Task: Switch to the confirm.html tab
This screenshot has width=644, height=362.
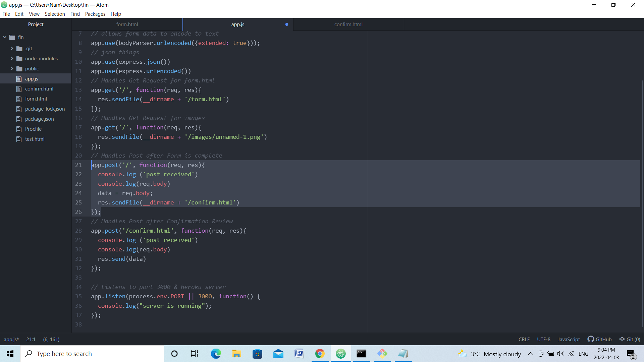Action: coord(348,24)
